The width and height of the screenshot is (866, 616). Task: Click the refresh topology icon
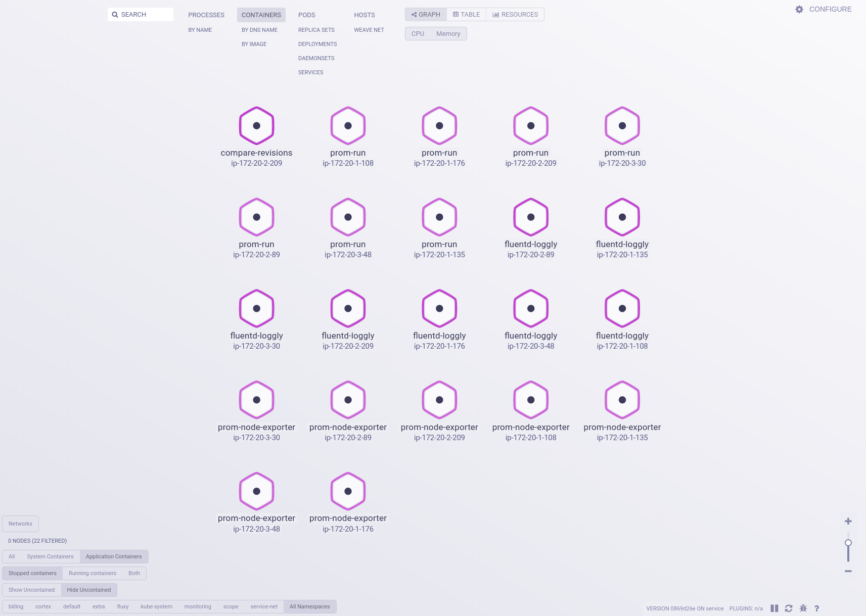789,608
